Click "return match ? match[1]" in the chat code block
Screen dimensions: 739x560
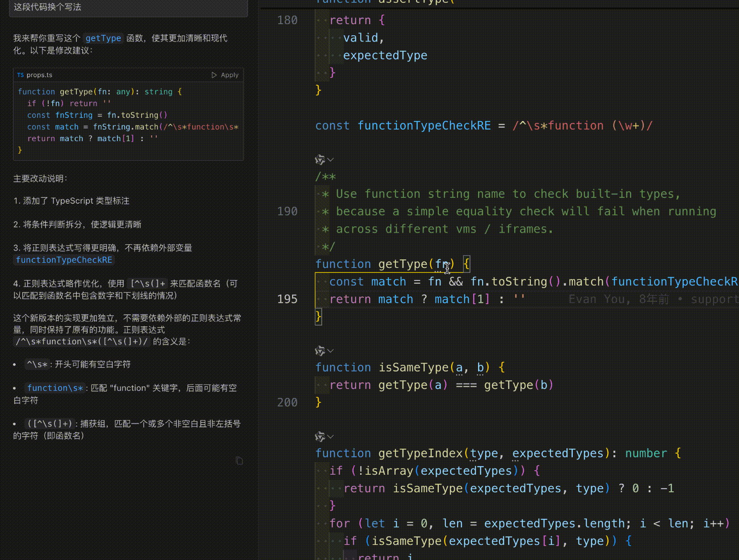[81, 138]
